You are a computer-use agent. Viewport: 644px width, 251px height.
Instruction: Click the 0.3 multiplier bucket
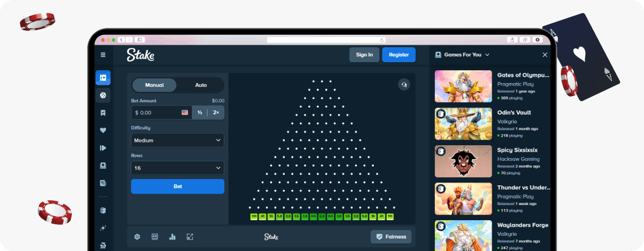[322, 217]
